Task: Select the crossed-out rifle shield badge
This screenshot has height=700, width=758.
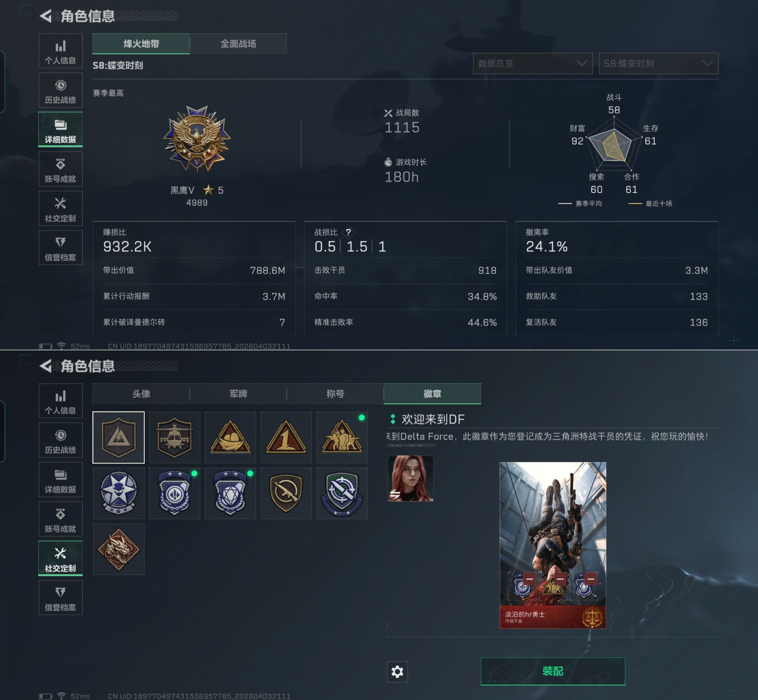Action: click(286, 493)
